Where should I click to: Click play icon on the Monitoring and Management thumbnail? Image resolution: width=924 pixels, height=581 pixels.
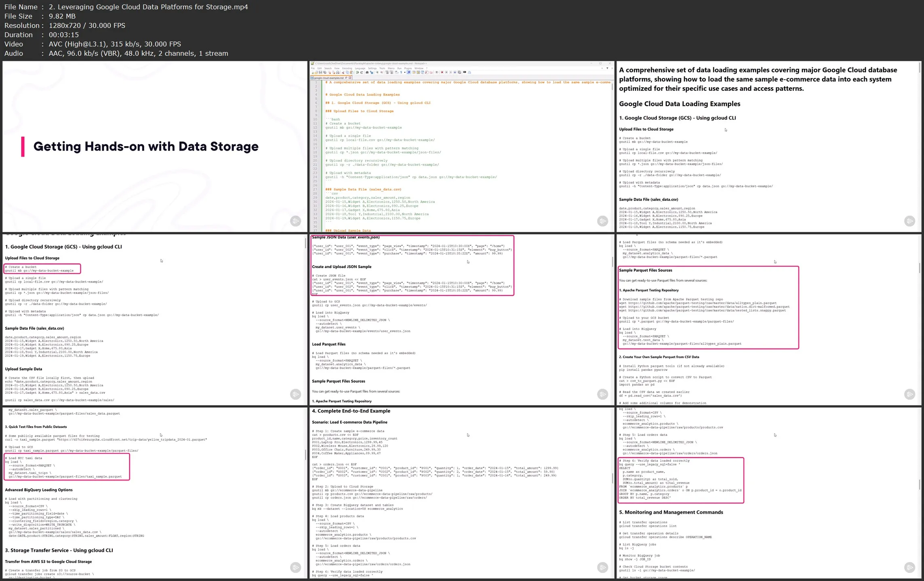tap(909, 567)
